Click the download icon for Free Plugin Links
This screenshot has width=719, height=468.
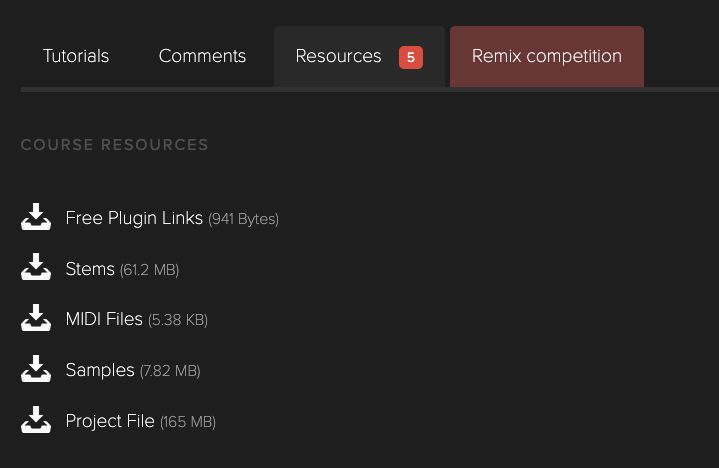[36, 217]
